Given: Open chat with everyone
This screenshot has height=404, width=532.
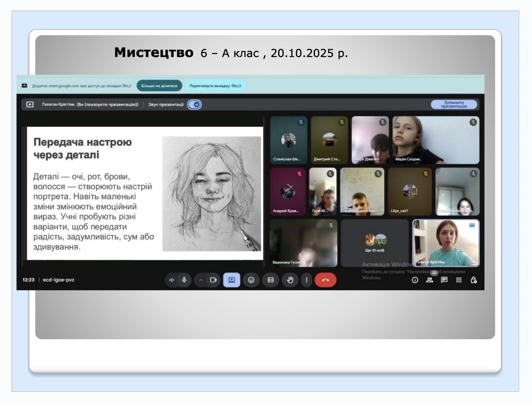Looking at the screenshot, I should pos(444,280).
